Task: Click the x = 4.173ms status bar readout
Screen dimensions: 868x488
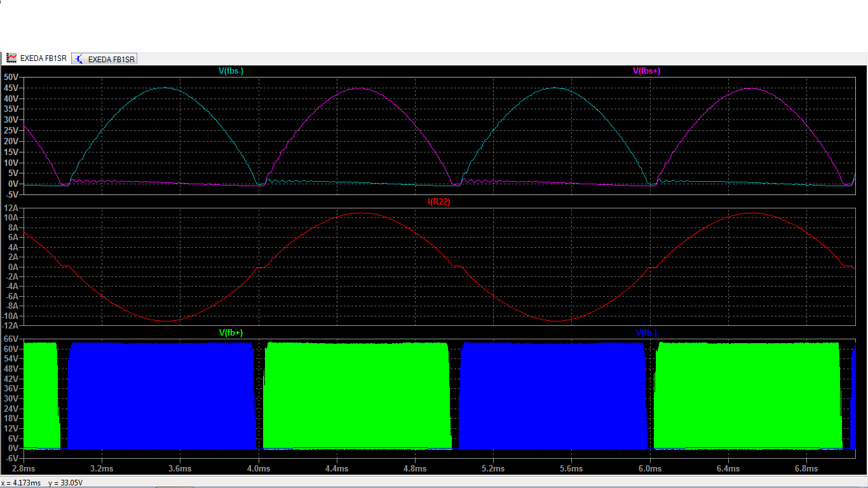Action: [x=22, y=483]
